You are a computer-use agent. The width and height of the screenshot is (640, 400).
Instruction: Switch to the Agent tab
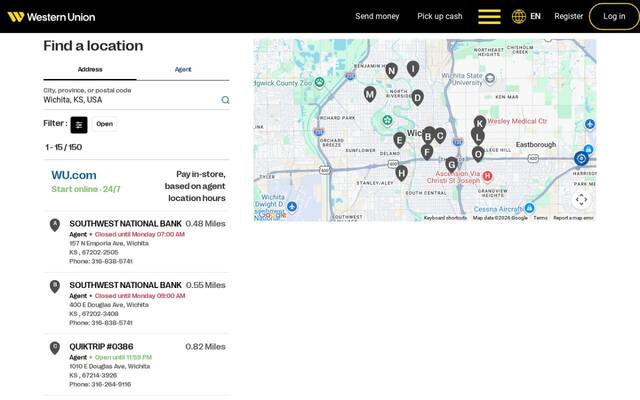[183, 69]
